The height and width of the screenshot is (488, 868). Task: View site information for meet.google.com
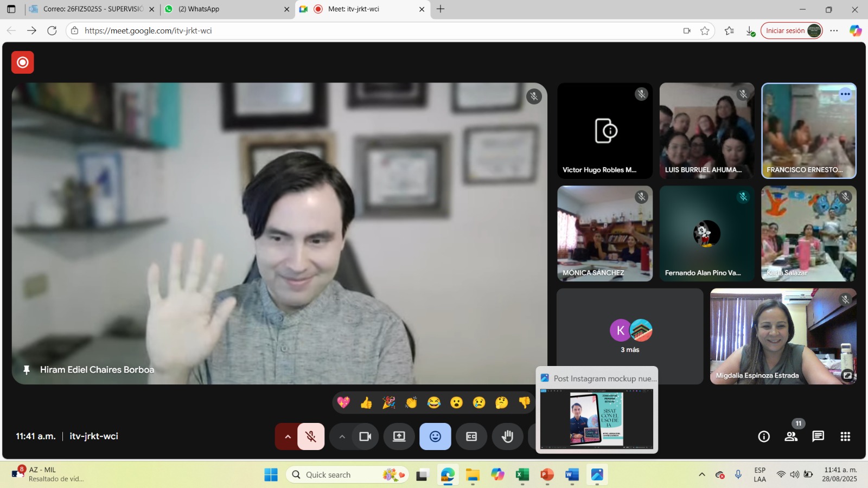tap(75, 31)
